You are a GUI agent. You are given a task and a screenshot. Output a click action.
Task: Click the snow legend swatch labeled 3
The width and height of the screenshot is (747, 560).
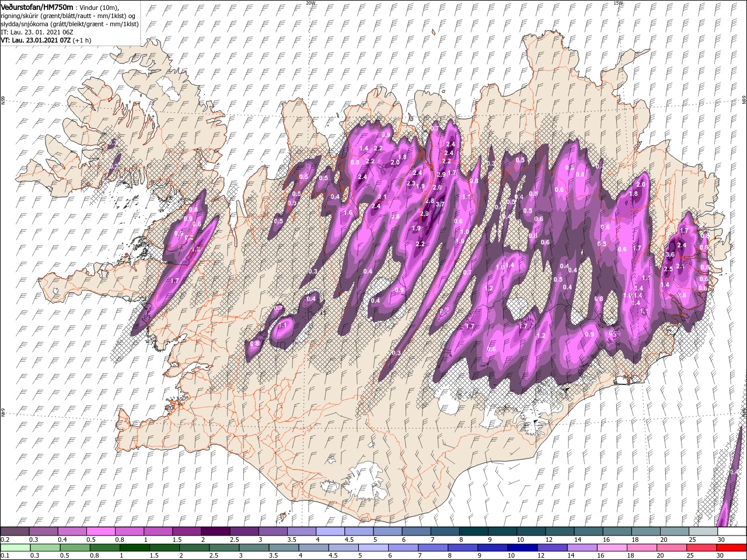(272, 531)
